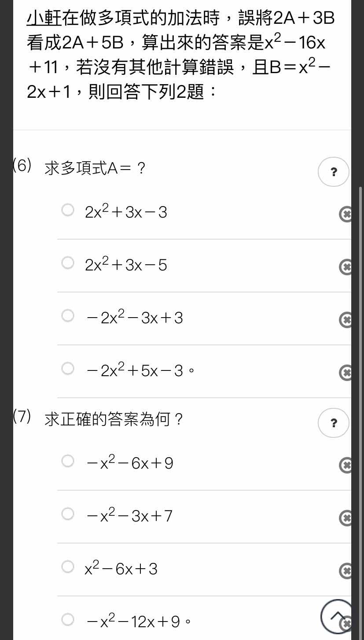Select the radio button for 2x²+3x−3
364x640 pixels.
coord(68,210)
